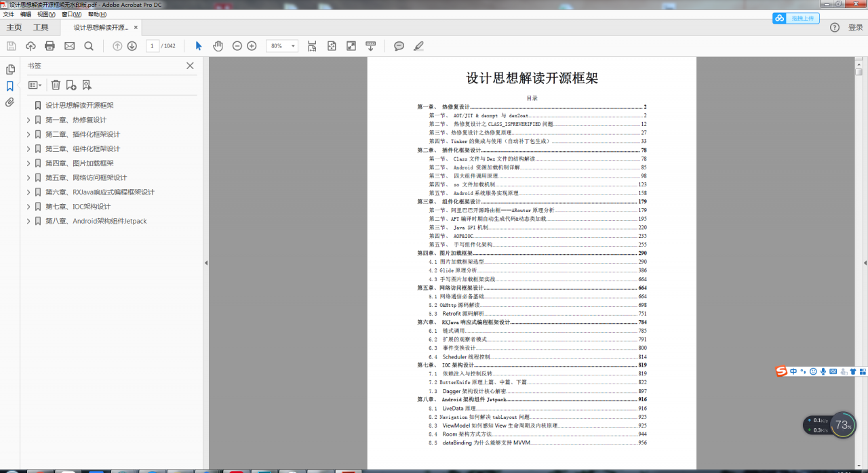Add a comment with the speech bubble icon
The image size is (868, 473).
click(x=399, y=46)
